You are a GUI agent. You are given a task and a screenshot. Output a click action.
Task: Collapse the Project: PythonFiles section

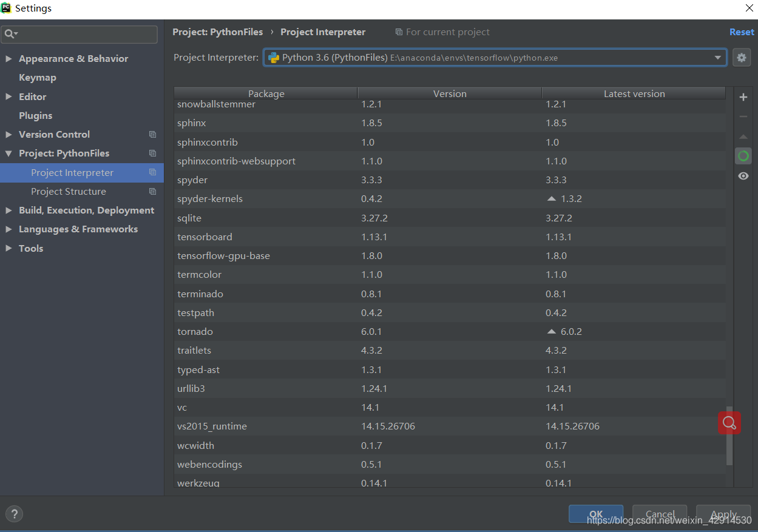pyautogui.click(x=8, y=153)
